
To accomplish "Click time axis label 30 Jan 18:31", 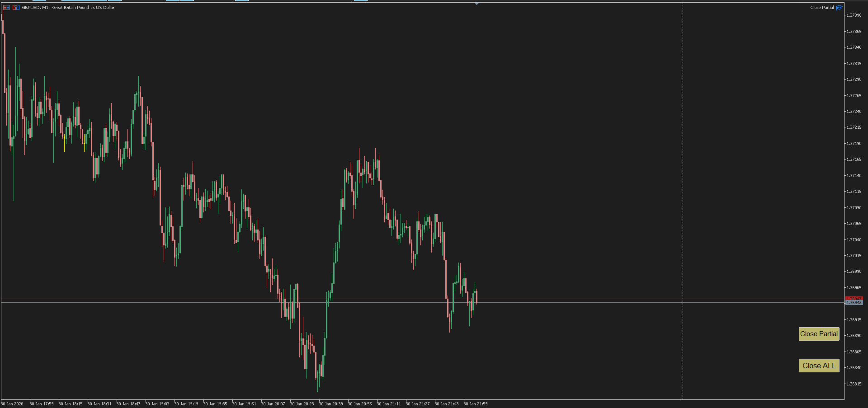I will coord(99,404).
